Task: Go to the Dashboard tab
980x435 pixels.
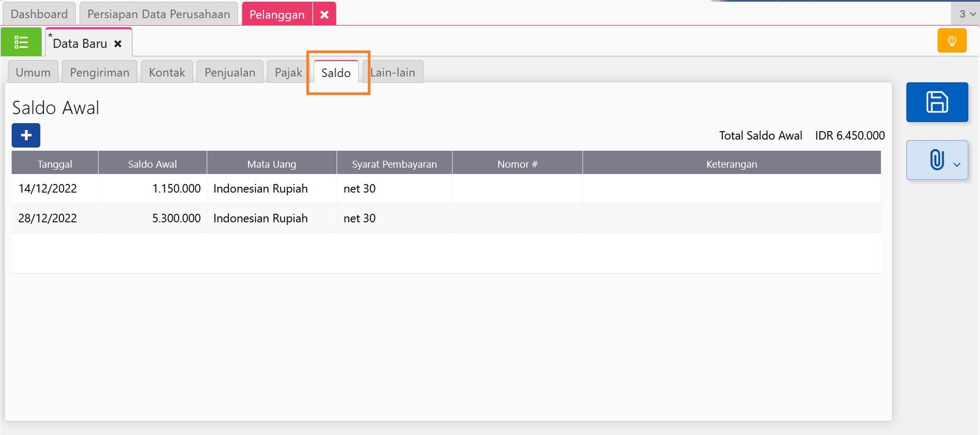Action: coord(39,14)
